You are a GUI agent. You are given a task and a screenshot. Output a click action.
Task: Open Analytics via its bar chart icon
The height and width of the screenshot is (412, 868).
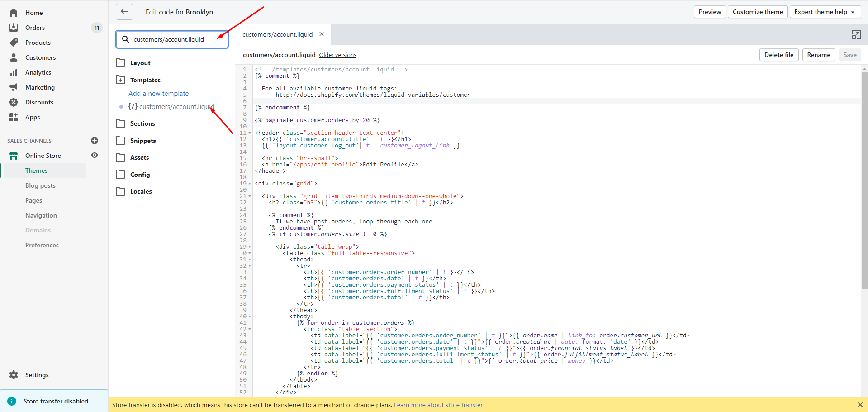(x=14, y=72)
